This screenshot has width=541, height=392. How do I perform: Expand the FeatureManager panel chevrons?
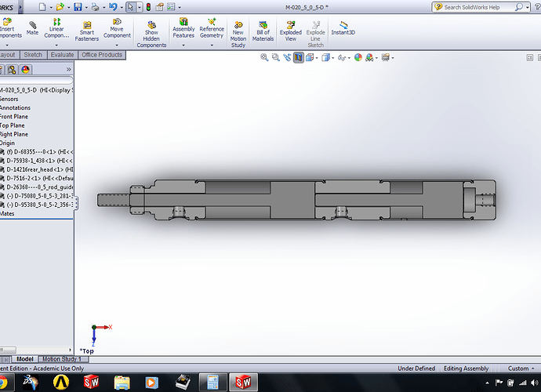pyautogui.click(x=68, y=69)
